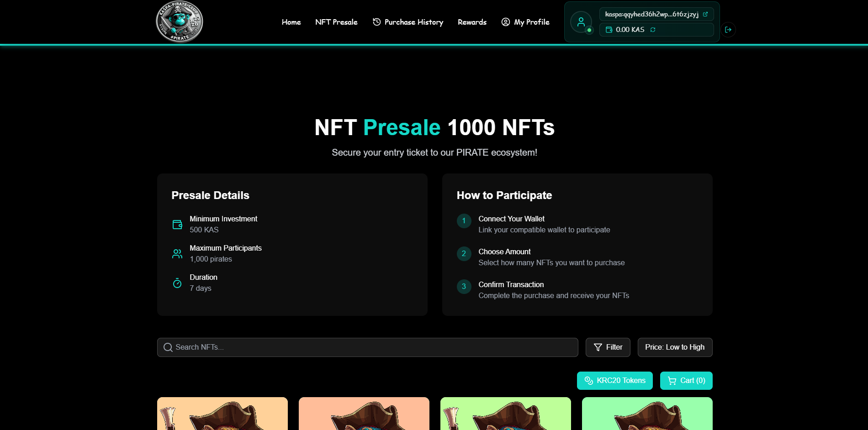Image resolution: width=868 pixels, height=430 pixels.
Task: Focus the Search NFTs input field
Action: coord(367,347)
